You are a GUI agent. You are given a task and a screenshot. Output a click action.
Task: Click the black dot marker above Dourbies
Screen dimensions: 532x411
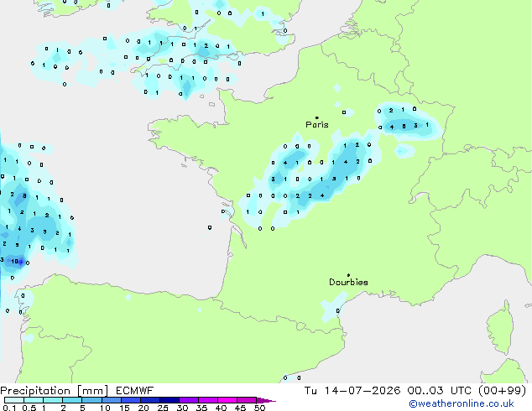[348, 275]
